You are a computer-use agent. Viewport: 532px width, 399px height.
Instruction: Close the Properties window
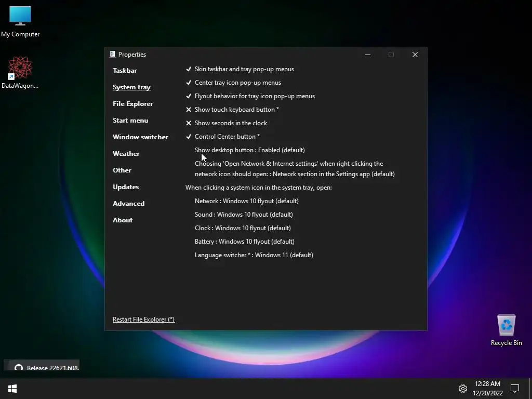pyautogui.click(x=415, y=55)
